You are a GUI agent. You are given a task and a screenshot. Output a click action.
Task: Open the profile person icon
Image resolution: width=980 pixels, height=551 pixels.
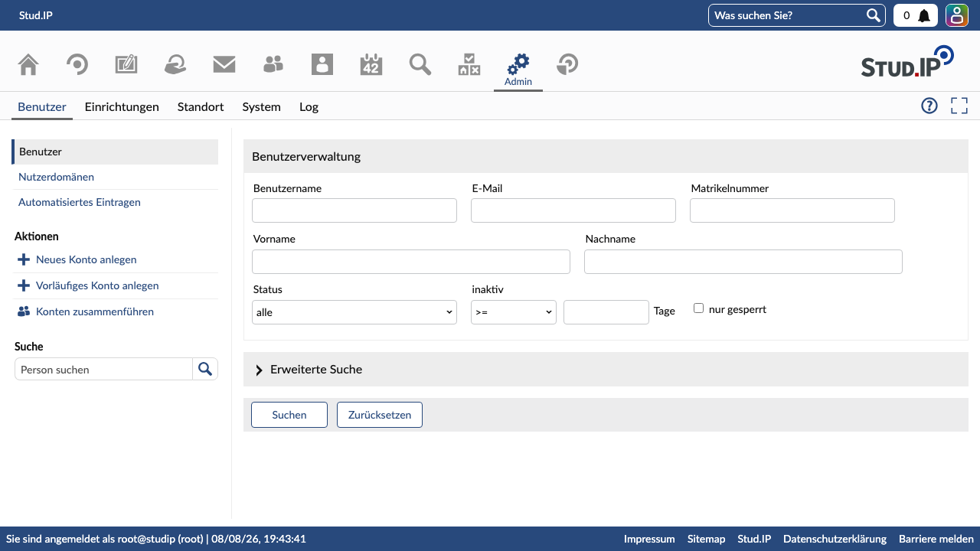322,64
